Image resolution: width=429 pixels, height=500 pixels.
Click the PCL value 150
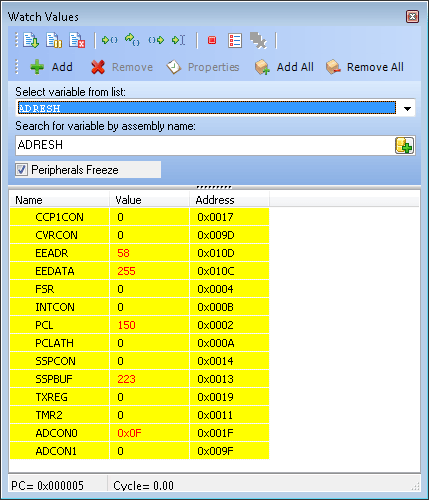(126, 325)
